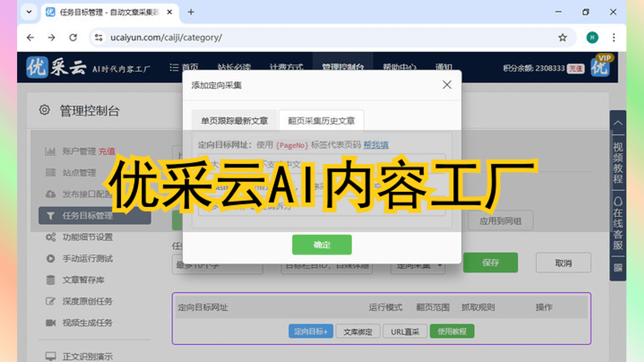The image size is (644, 362).
Task: Open the tab search chevron dropdown
Action: click(29, 12)
